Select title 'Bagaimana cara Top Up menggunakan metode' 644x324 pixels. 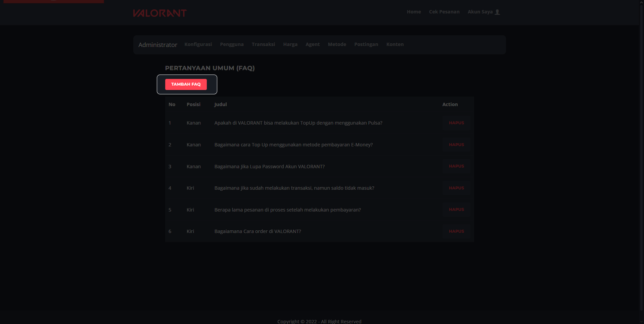293,145
